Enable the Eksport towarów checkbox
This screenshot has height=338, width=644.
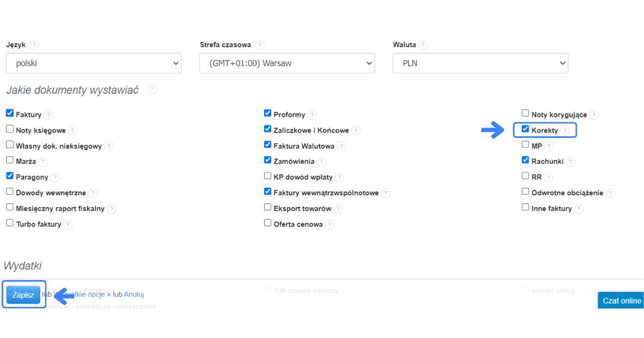click(x=268, y=208)
